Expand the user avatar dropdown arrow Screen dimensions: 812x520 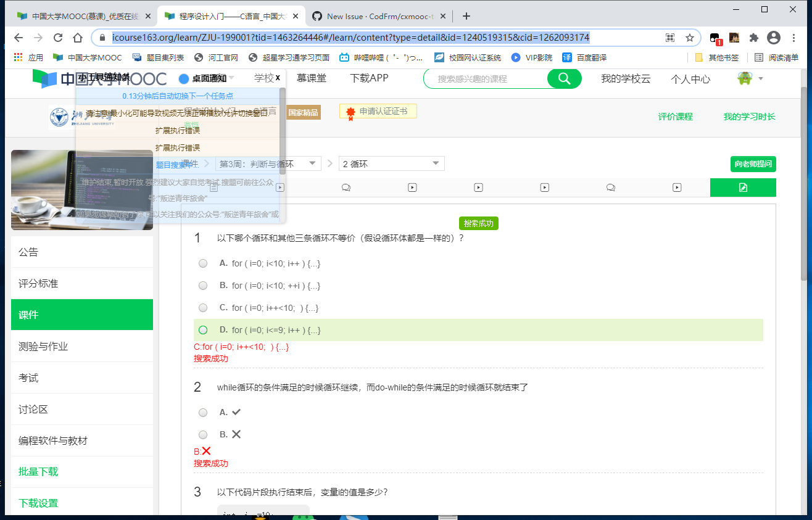[x=760, y=78]
